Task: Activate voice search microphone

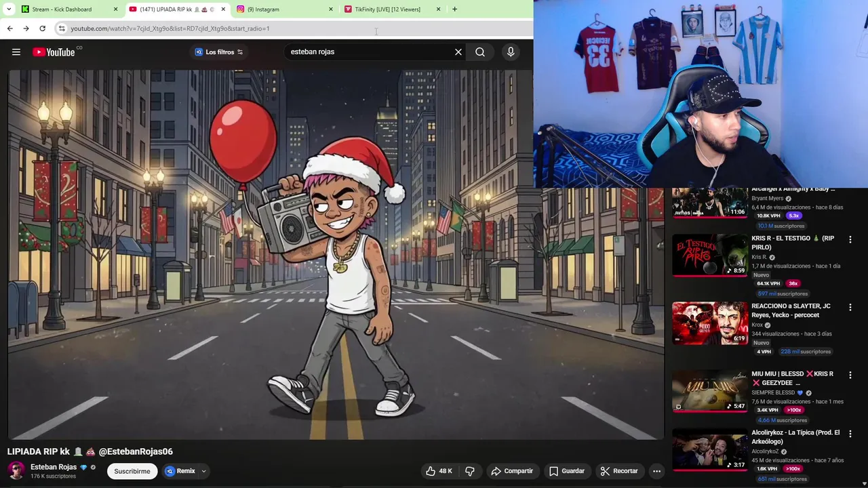Action: click(511, 52)
